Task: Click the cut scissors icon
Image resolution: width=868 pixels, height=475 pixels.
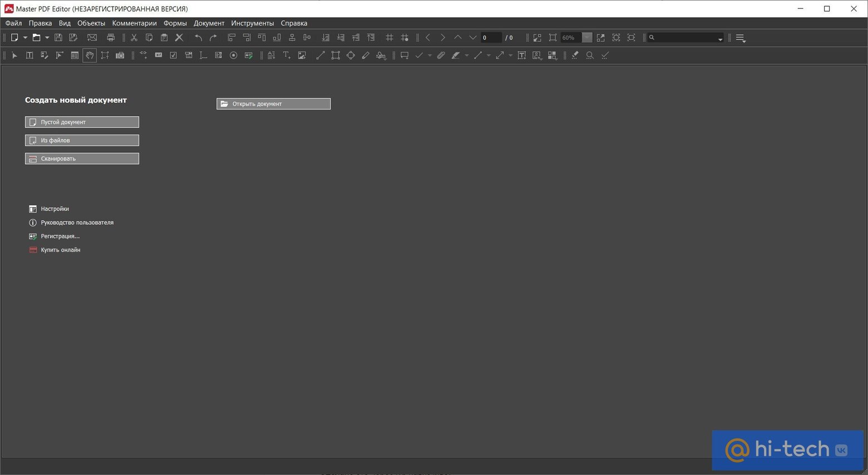Action: (134, 38)
